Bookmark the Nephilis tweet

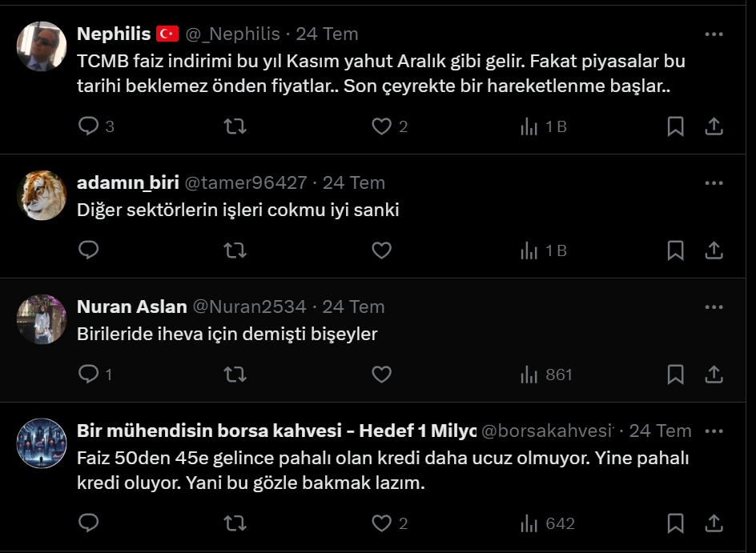tap(675, 126)
